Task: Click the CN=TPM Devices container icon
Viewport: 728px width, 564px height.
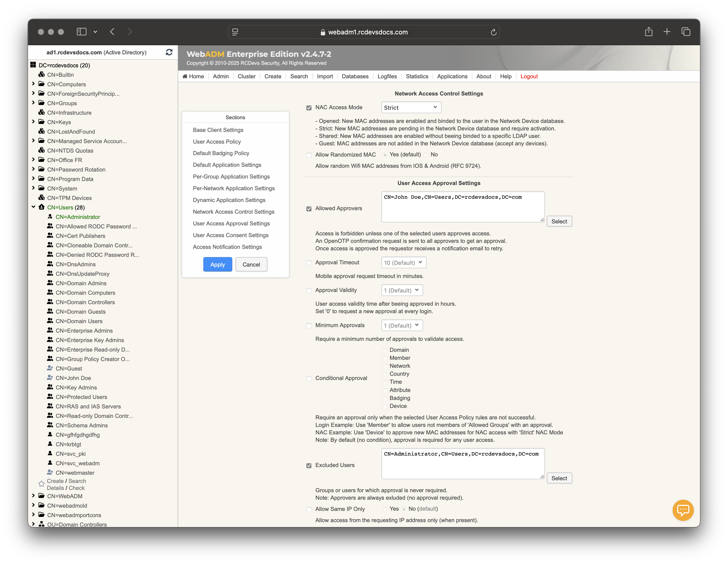Action: click(41, 197)
